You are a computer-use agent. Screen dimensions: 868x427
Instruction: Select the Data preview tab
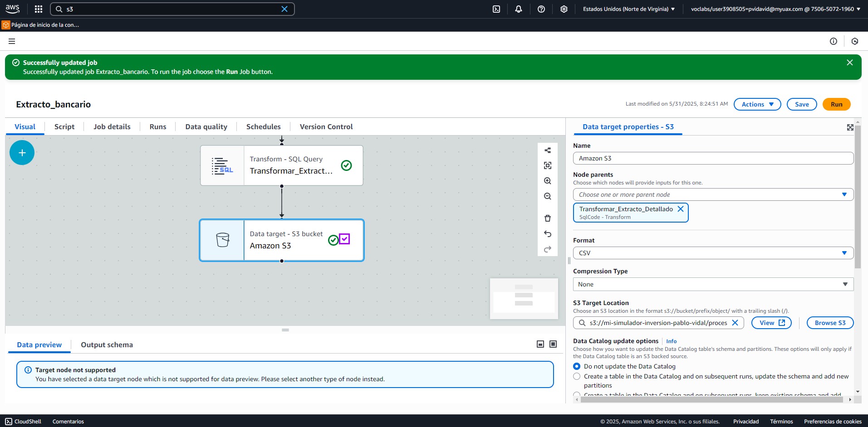tap(39, 345)
